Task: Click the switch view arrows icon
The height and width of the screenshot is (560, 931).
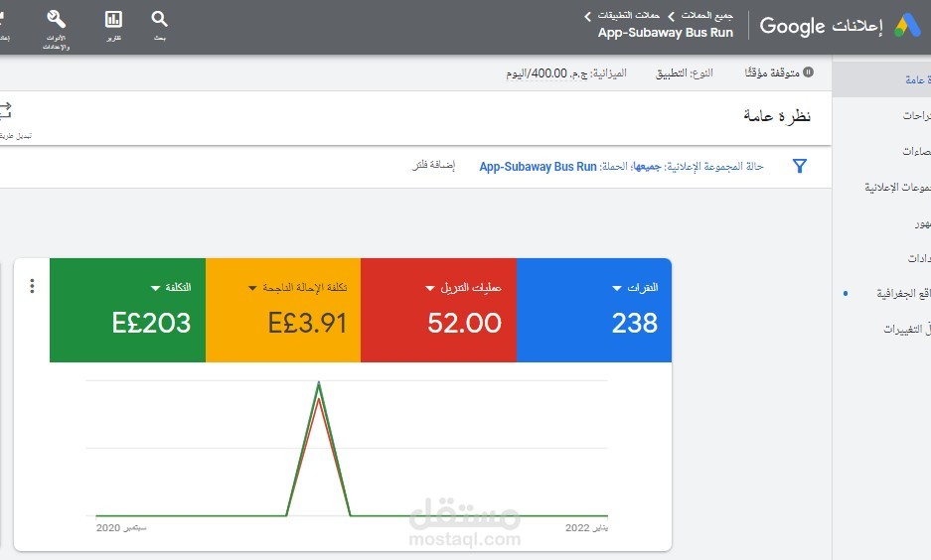Action: pos(5,110)
